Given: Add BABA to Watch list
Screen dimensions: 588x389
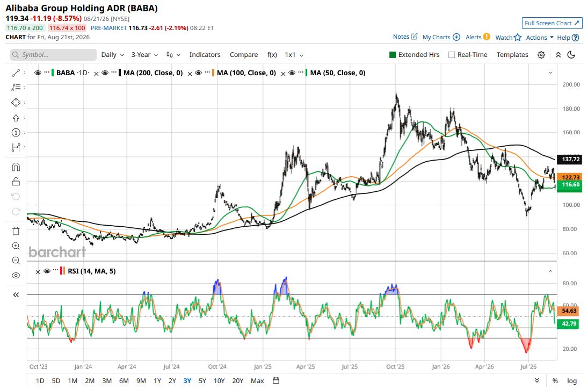Looking at the screenshot, I should [x=508, y=37].
